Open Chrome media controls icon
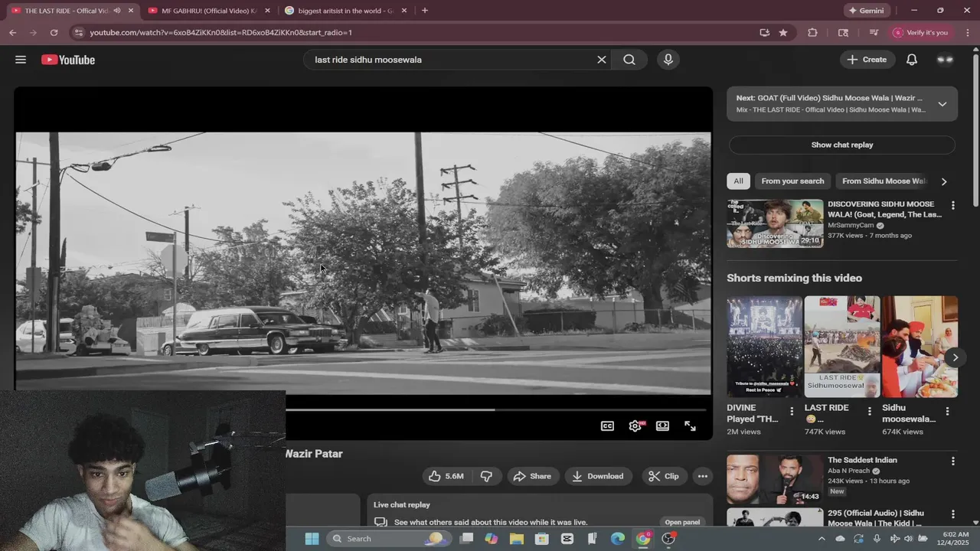980x551 pixels. coord(874,33)
